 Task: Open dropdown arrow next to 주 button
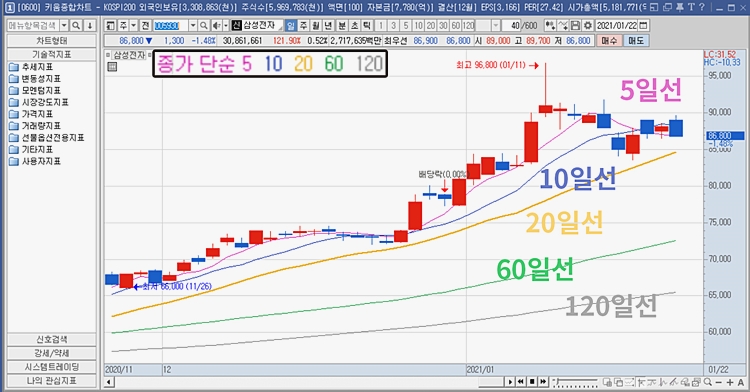(133, 25)
